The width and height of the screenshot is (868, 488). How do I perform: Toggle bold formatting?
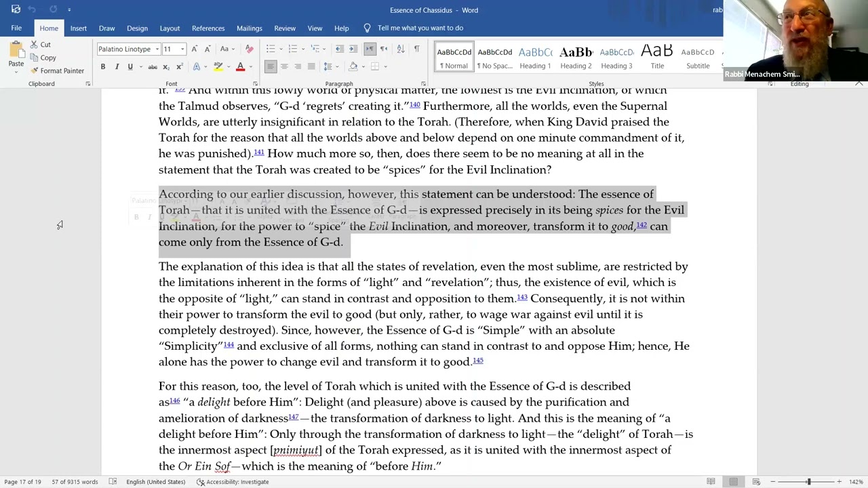(103, 66)
